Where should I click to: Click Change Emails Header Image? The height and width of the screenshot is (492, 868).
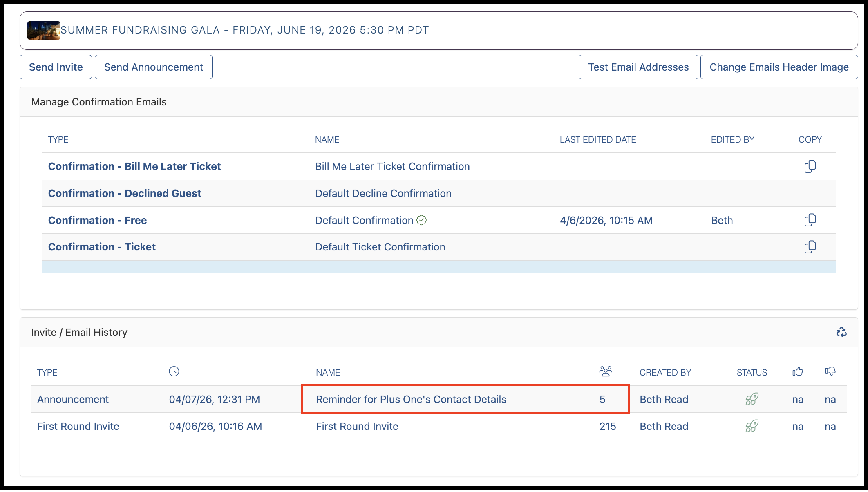779,67
